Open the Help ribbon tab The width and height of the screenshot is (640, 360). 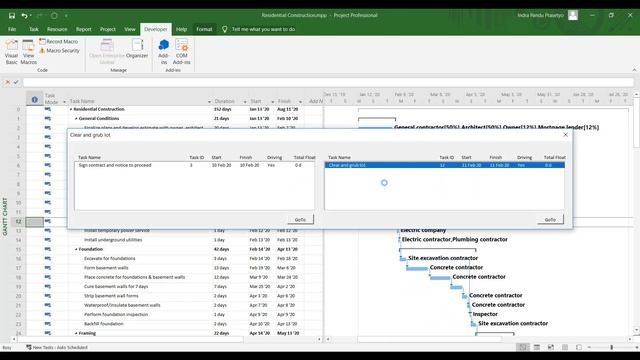click(x=181, y=29)
